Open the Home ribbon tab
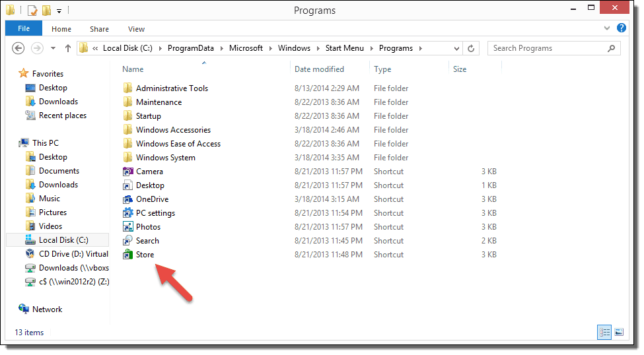The width and height of the screenshot is (644, 355). [x=61, y=29]
